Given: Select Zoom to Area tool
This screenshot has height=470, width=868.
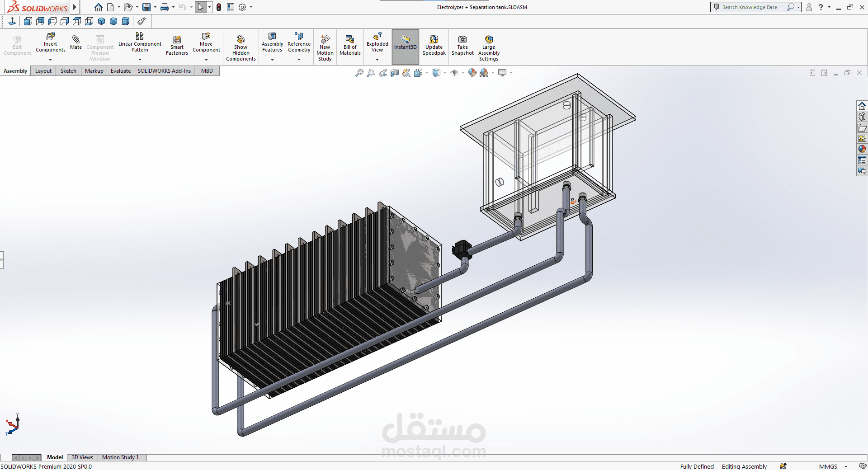Looking at the screenshot, I should tap(371, 73).
